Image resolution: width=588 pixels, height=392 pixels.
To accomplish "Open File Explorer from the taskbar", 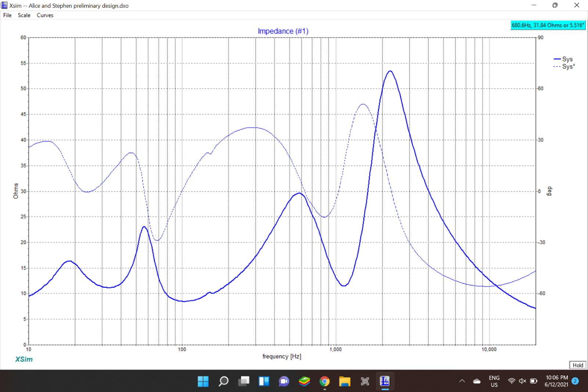I will click(x=345, y=381).
